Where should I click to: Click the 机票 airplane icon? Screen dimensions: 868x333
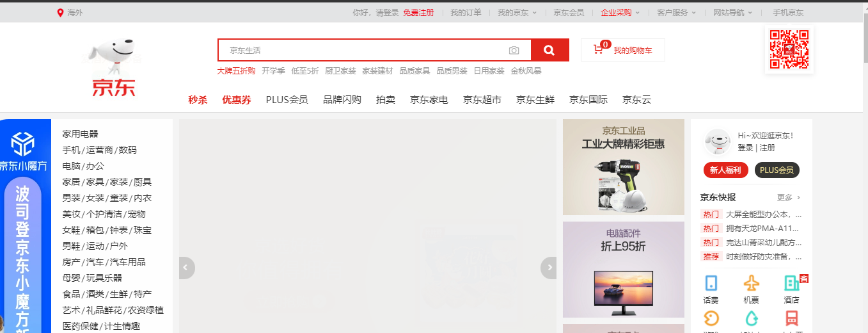(751, 283)
